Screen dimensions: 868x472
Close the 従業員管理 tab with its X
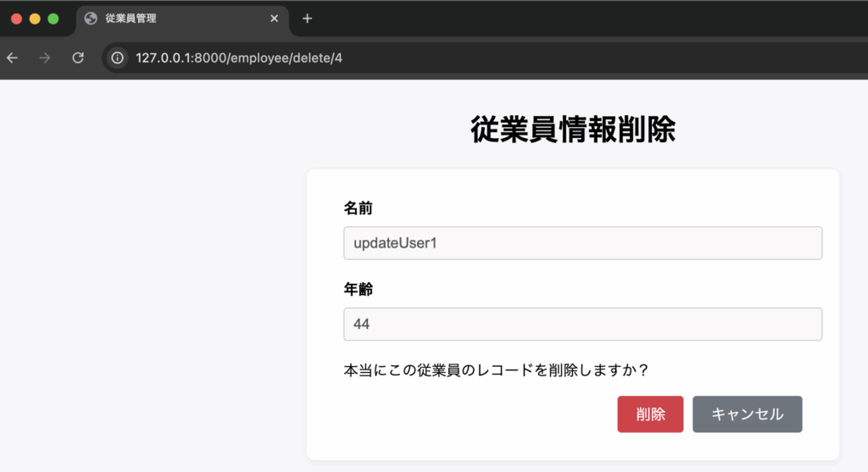click(x=274, y=18)
